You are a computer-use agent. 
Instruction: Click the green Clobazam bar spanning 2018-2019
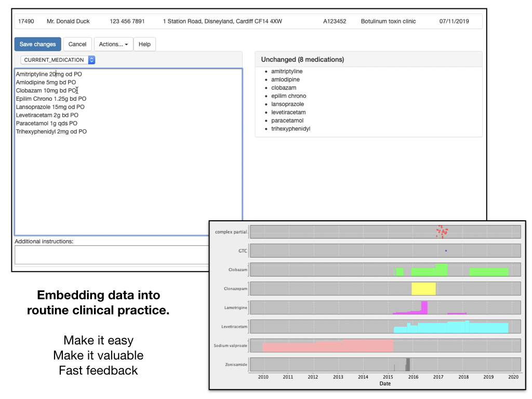(488, 272)
